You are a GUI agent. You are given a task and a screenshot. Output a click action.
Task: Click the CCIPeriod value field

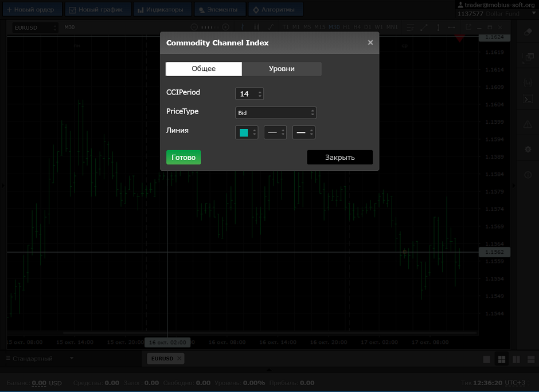coord(247,94)
